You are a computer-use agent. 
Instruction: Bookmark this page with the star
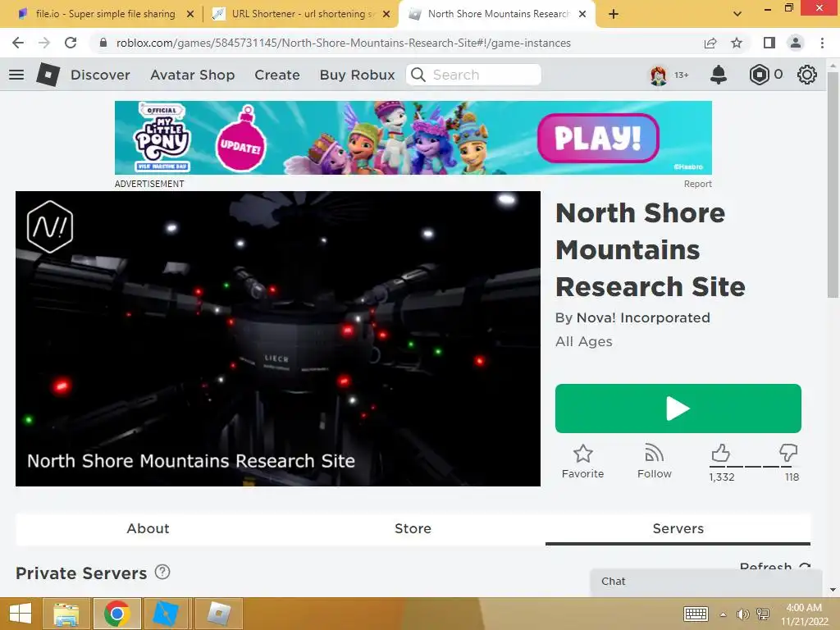tap(737, 43)
